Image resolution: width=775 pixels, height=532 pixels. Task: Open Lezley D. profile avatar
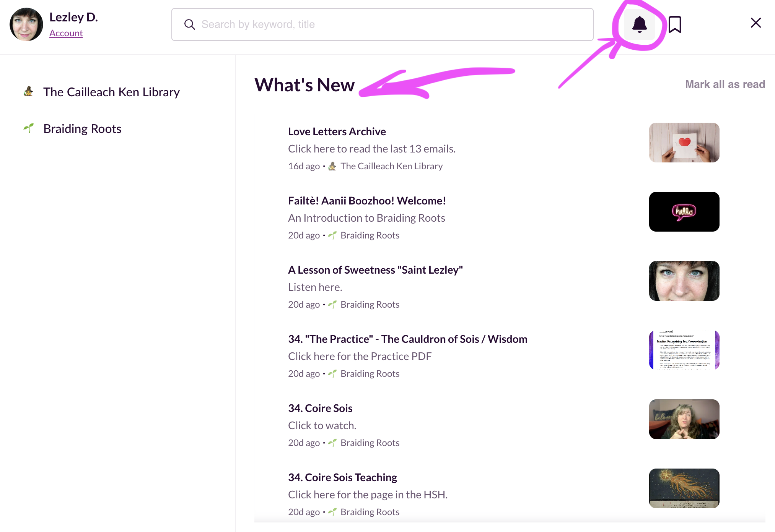point(26,24)
